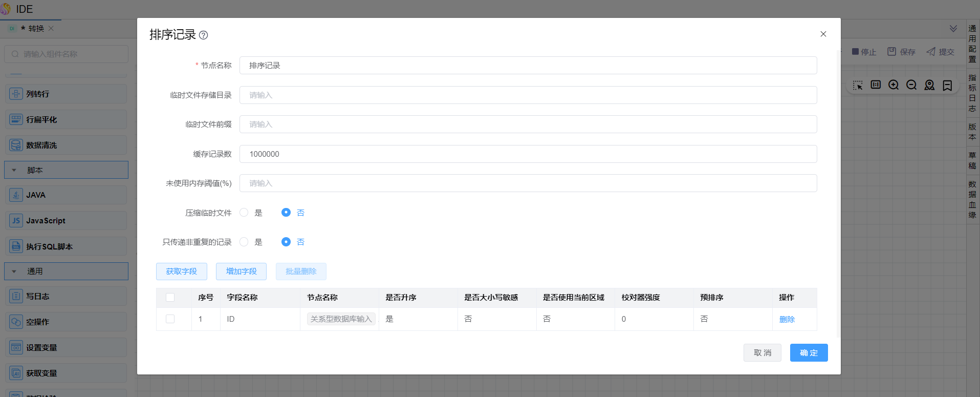Click the 删除 link in row 1
Viewport: 980px width, 397px height.
pos(787,319)
